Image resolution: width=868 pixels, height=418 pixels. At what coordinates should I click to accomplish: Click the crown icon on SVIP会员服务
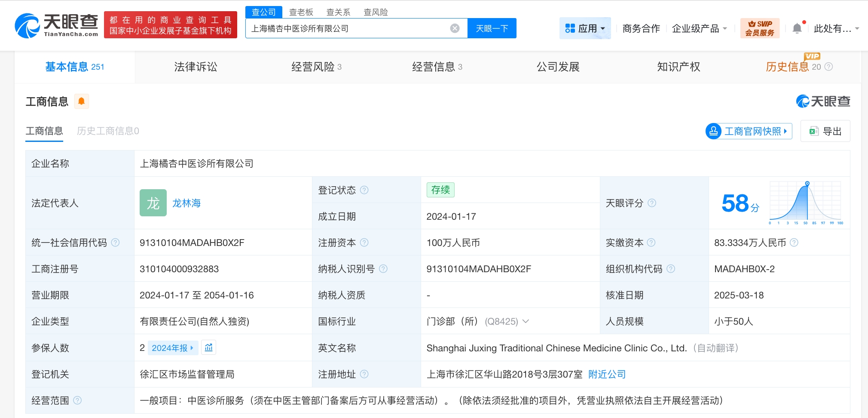(x=752, y=24)
